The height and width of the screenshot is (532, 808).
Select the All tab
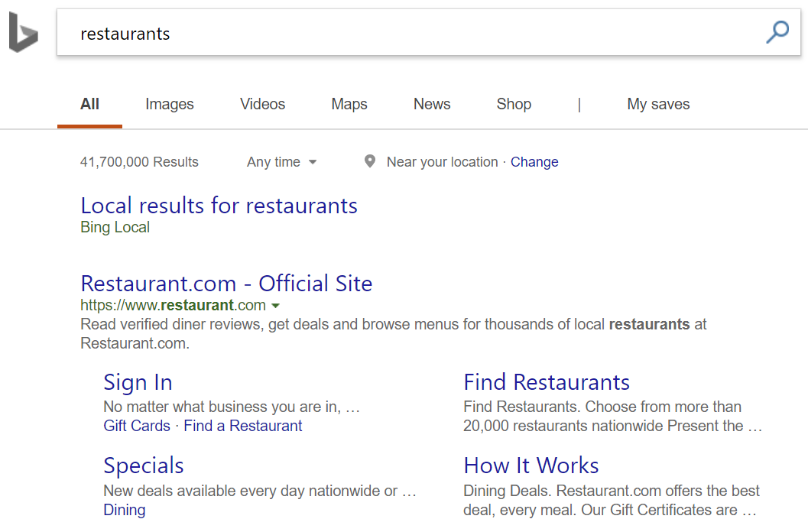(89, 104)
